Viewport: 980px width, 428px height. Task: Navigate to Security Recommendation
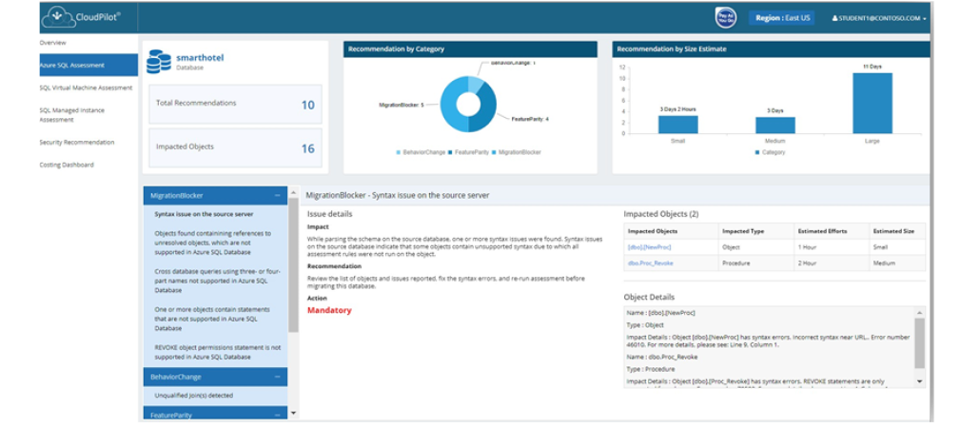77,143
